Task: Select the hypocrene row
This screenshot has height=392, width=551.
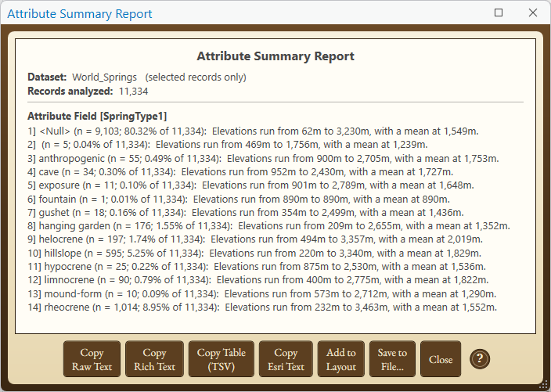Action: (257, 267)
